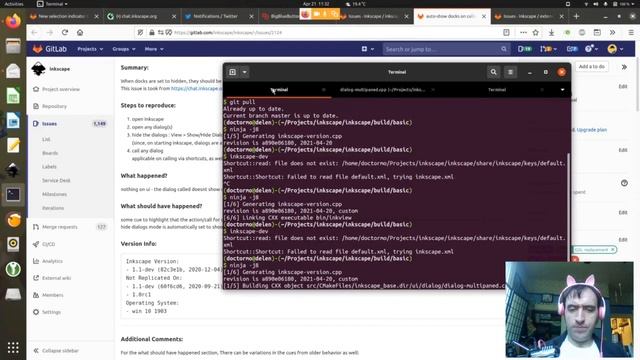
Task: Open Firefox from the Ubuntu dock
Action: (13, 21)
